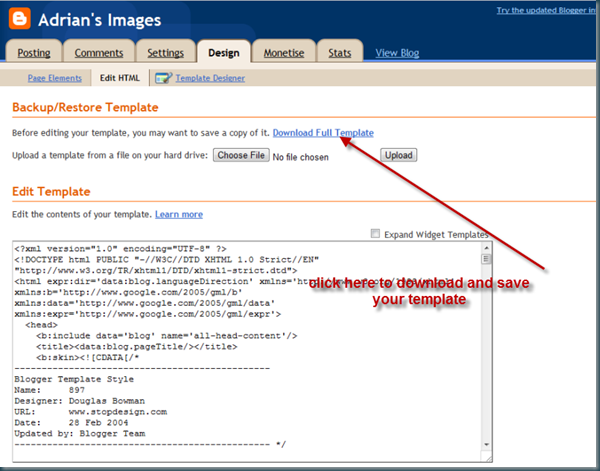Image resolution: width=600 pixels, height=471 pixels.
Task: Open the Comments tab
Action: click(99, 53)
